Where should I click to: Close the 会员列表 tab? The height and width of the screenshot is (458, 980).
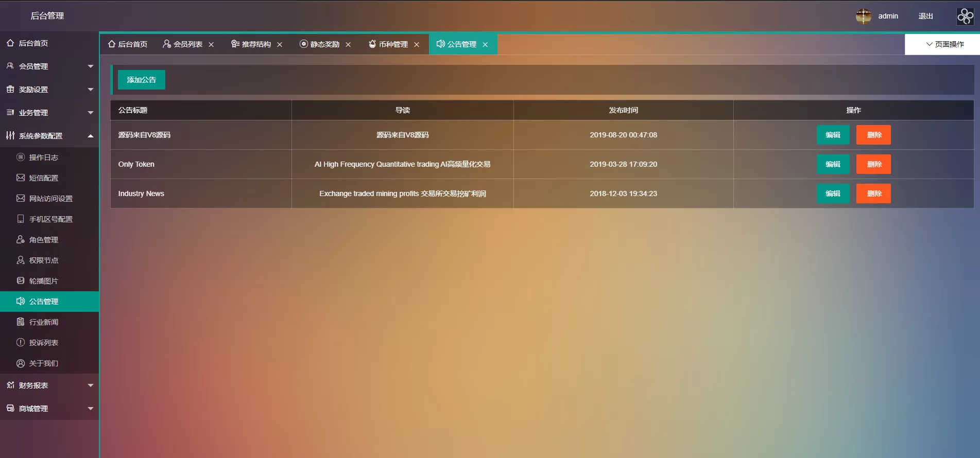pyautogui.click(x=211, y=45)
